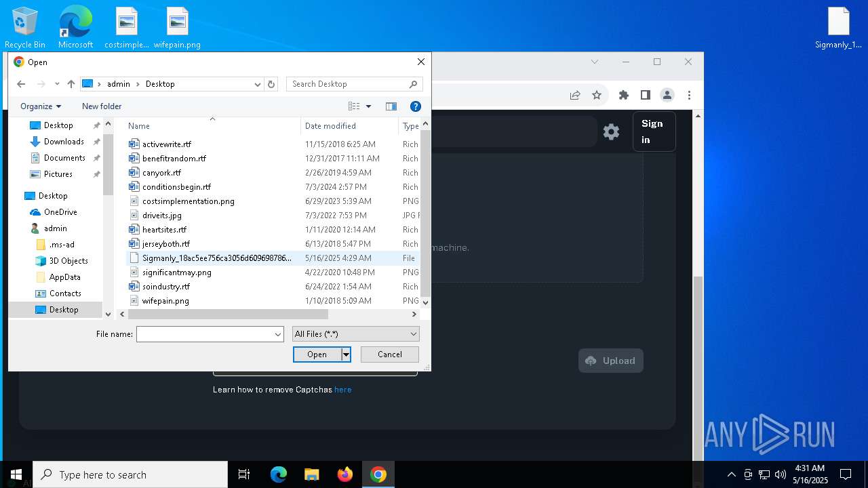The image size is (868, 488).
Task: Select admin folder in tree
Action: point(55,228)
